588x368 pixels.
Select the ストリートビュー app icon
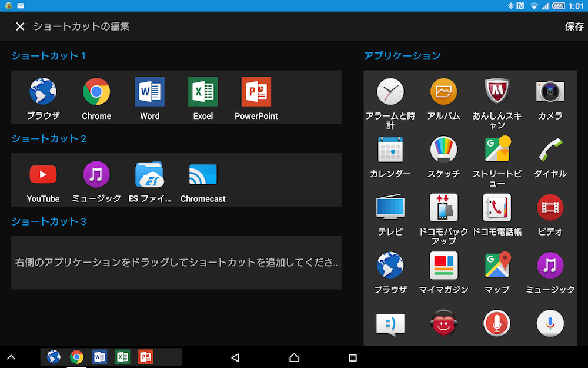click(497, 149)
